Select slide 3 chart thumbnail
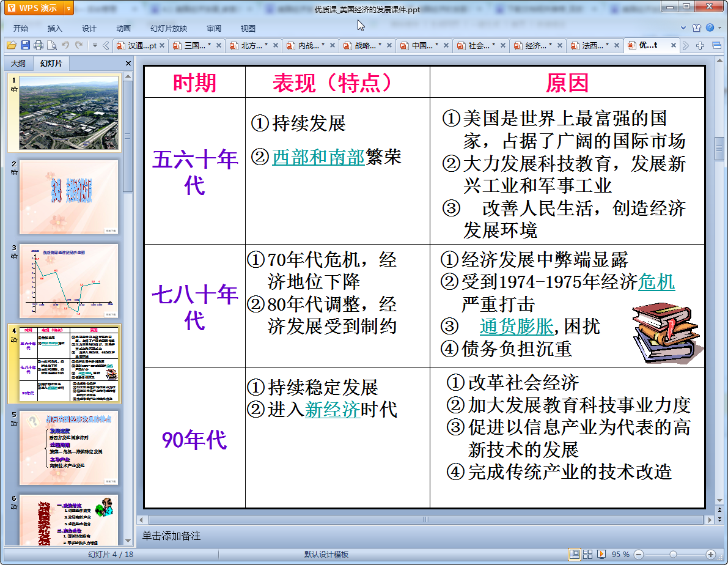The width and height of the screenshot is (728, 565). point(68,281)
